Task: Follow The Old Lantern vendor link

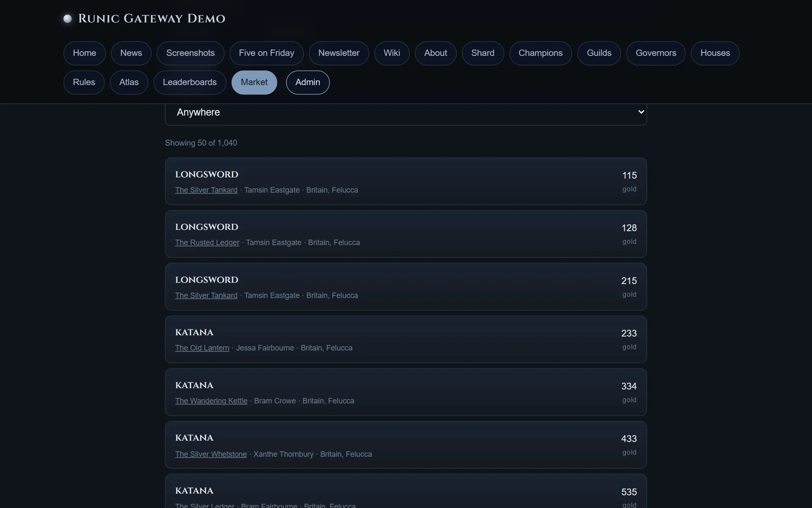Action: [202, 348]
